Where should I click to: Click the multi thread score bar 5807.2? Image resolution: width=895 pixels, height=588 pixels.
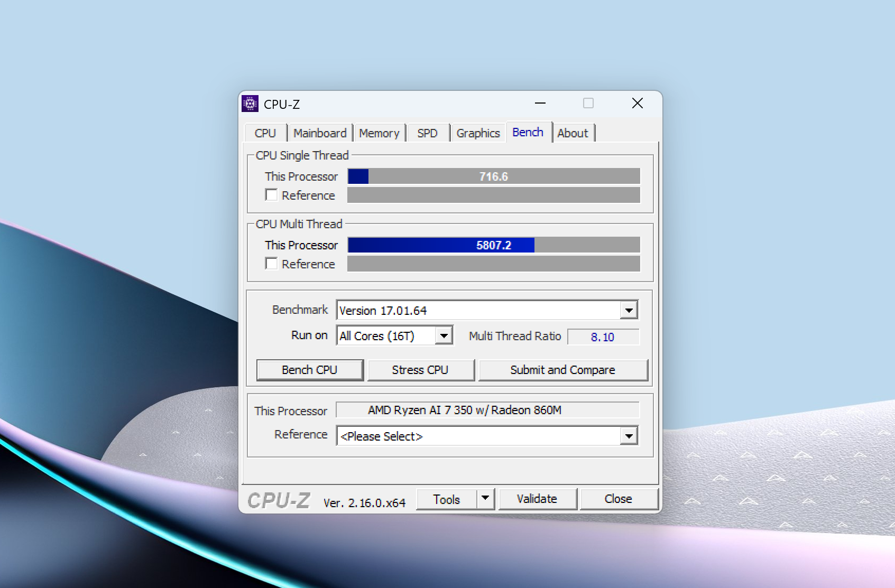pyautogui.click(x=494, y=245)
